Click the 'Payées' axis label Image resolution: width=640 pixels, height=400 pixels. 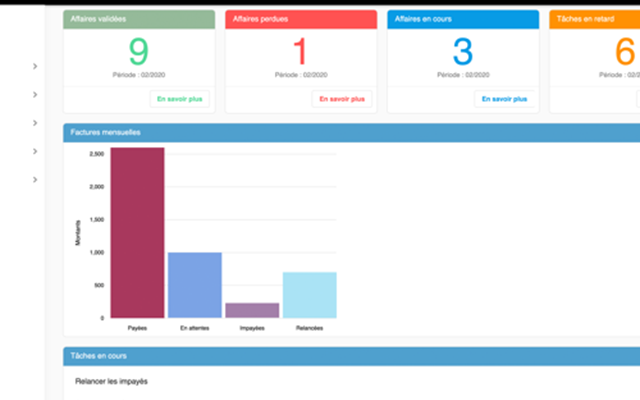coord(137,328)
